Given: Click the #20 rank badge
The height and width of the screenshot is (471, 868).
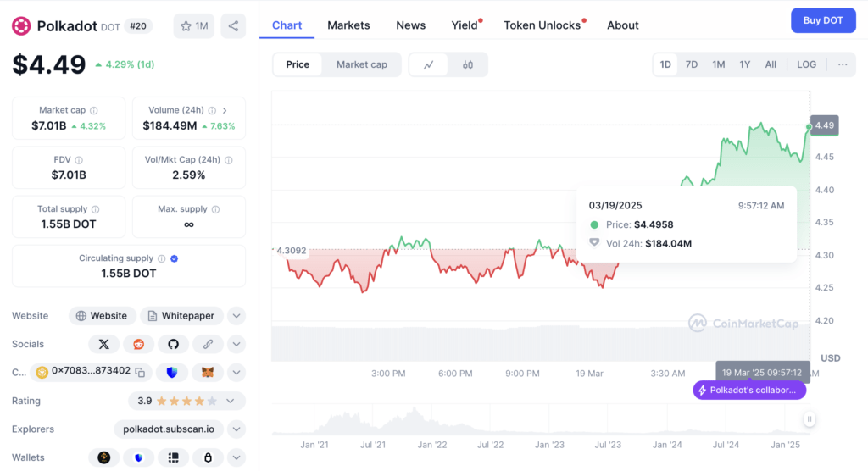Looking at the screenshot, I should 138,26.
